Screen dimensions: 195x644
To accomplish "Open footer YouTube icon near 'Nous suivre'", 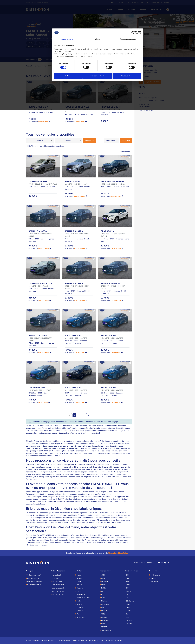I will click(x=159, y=563).
